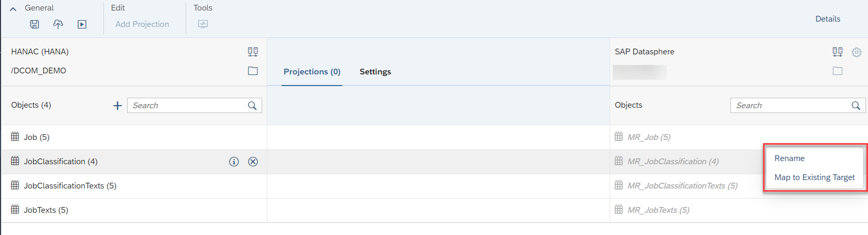868x235 pixels.
Task: Open source connection browser for HANAC
Action: tap(253, 52)
